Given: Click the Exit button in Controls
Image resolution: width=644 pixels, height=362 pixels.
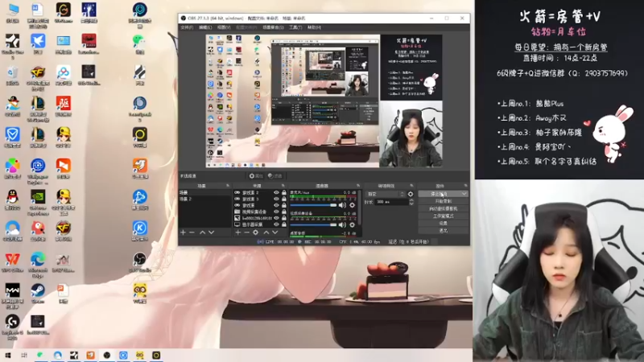Looking at the screenshot, I should (444, 231).
